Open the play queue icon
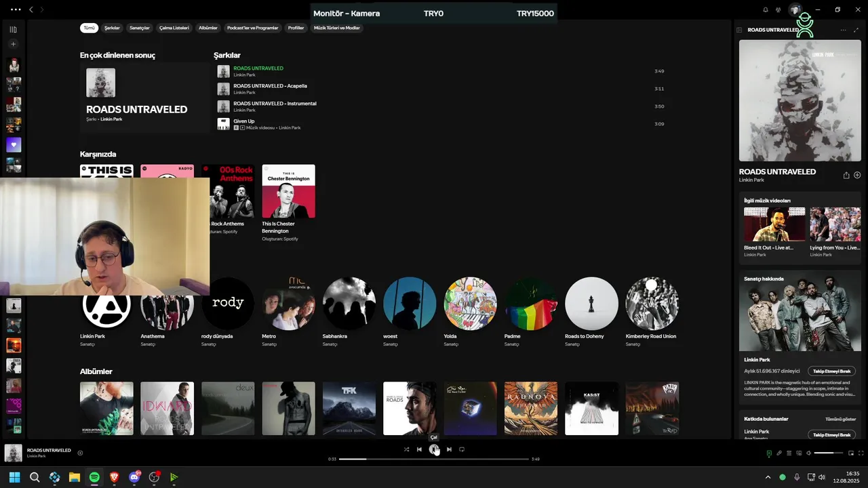868x488 pixels. pyautogui.click(x=789, y=453)
